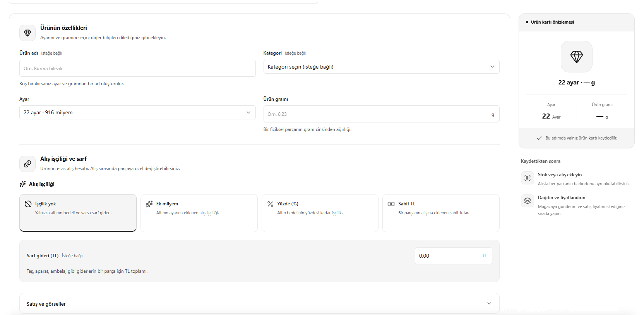Click the coins icon beside Alış işçiliği ve sarf
Screen dimensions: 644x315
(27, 164)
